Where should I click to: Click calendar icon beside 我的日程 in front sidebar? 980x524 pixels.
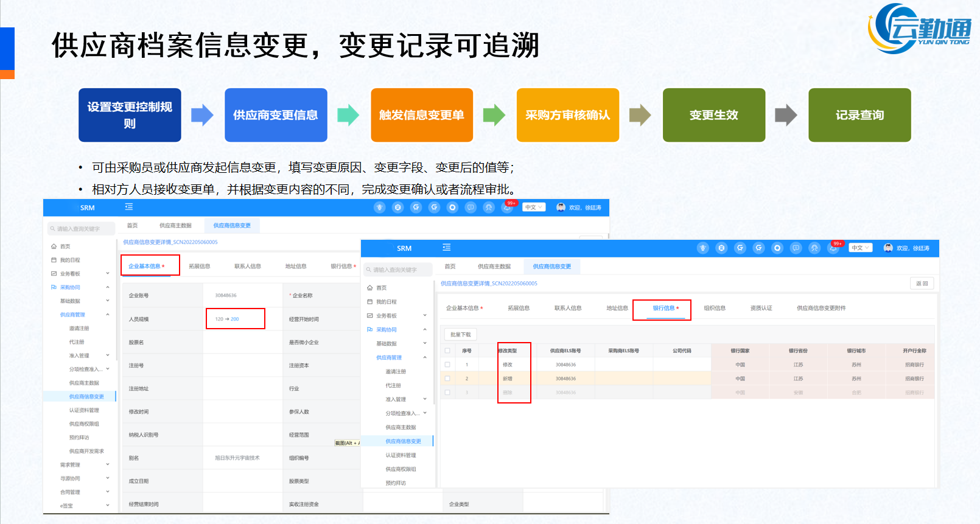(369, 302)
